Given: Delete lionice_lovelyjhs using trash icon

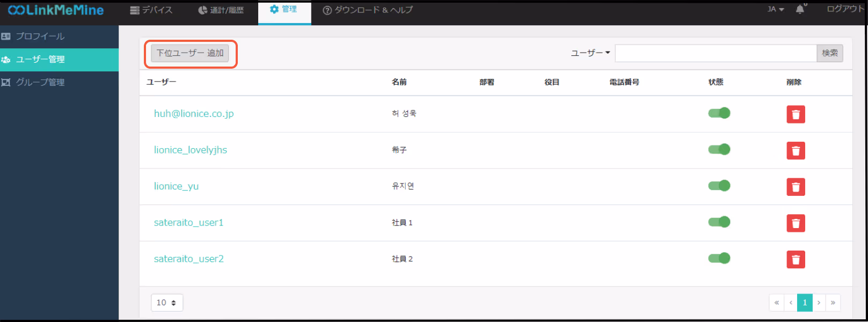Looking at the screenshot, I should [x=796, y=151].
